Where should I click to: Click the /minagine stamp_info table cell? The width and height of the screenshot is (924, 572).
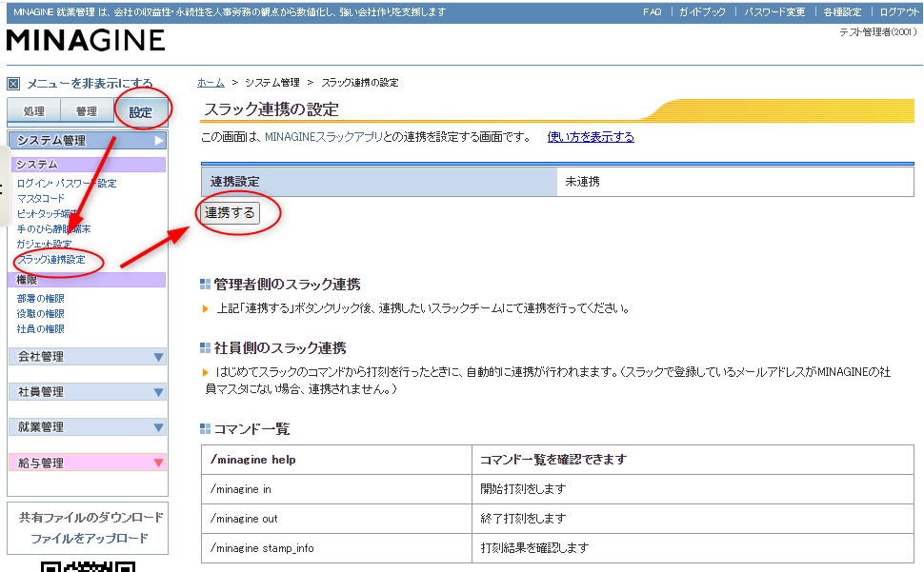[x=336, y=548]
